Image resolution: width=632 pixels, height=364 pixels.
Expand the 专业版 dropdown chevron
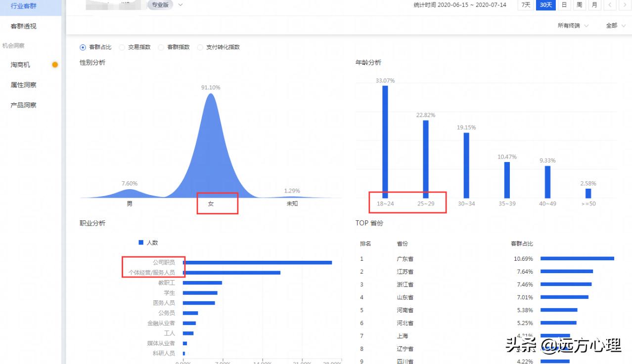coord(180,5)
